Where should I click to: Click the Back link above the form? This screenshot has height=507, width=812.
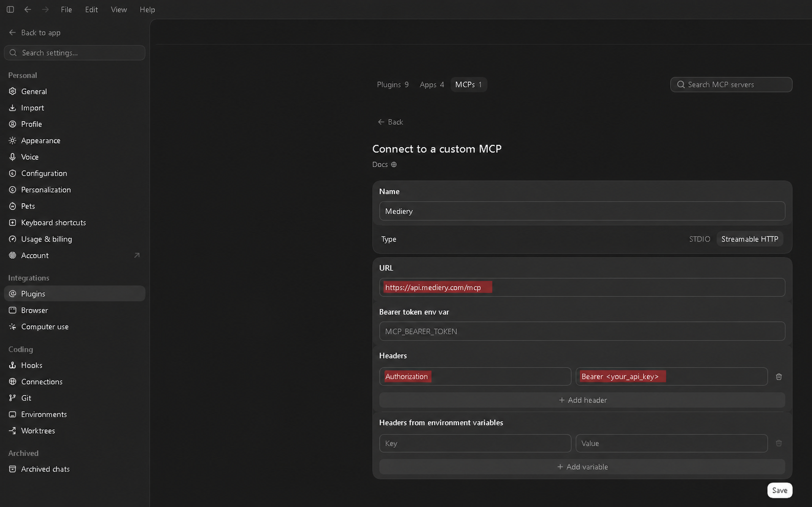[x=390, y=122]
